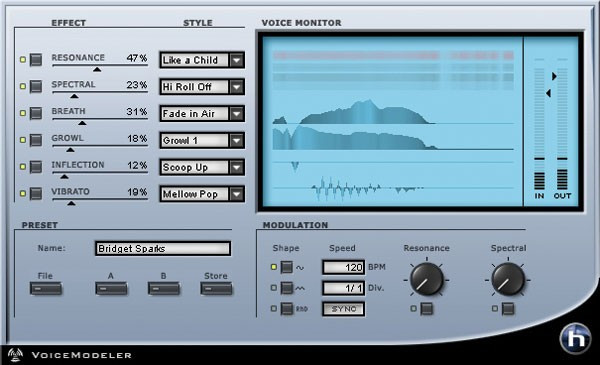This screenshot has width=600, height=365.
Task: Open the Scoop Up style dropdown
Action: (202, 167)
